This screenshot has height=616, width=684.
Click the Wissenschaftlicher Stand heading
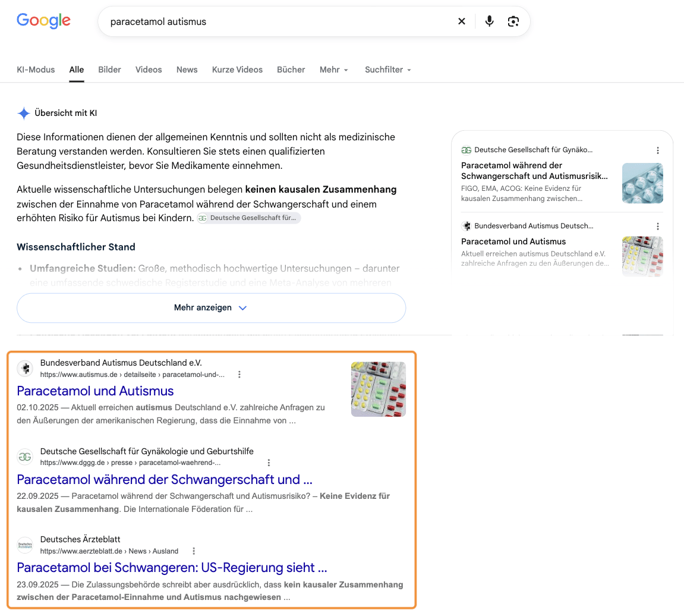pos(76,247)
